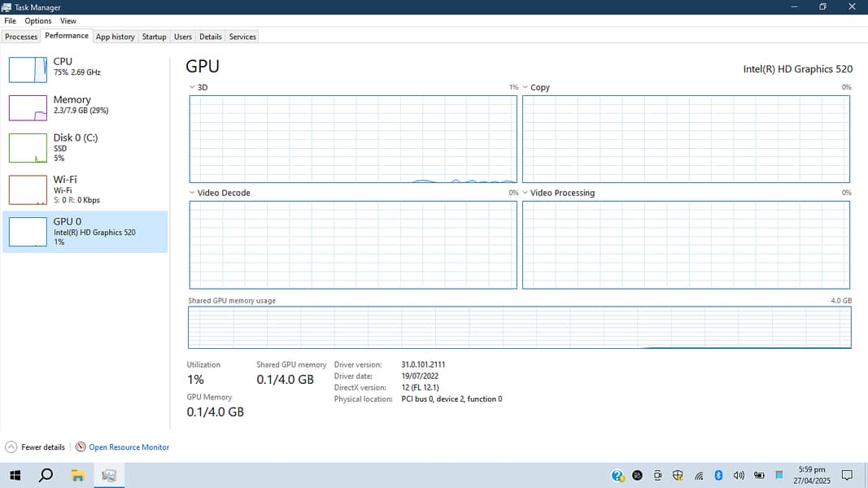Click the Memory 2.3/7.9 GB (29%) text
The width and height of the screenshot is (868, 488).
click(81, 111)
